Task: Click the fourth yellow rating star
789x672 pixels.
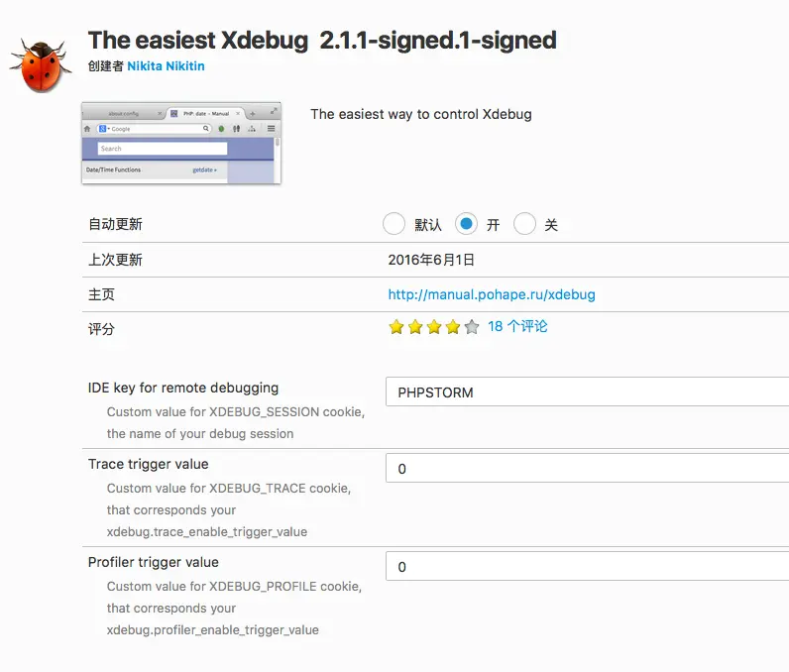Action: [x=453, y=327]
